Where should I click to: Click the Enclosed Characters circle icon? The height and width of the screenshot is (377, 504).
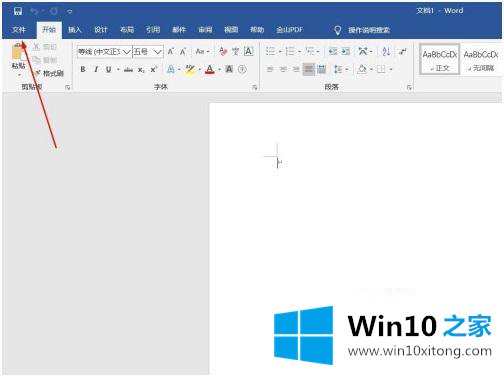pos(242,69)
